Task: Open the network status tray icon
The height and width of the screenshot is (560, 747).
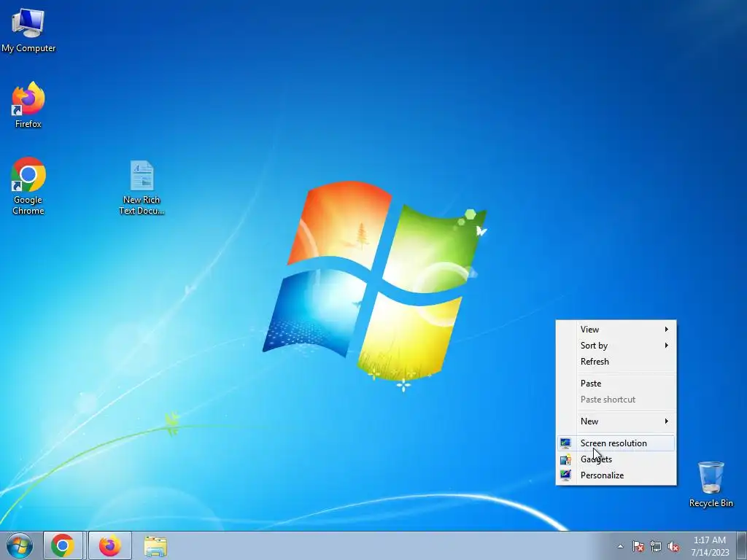Action: [x=656, y=546]
